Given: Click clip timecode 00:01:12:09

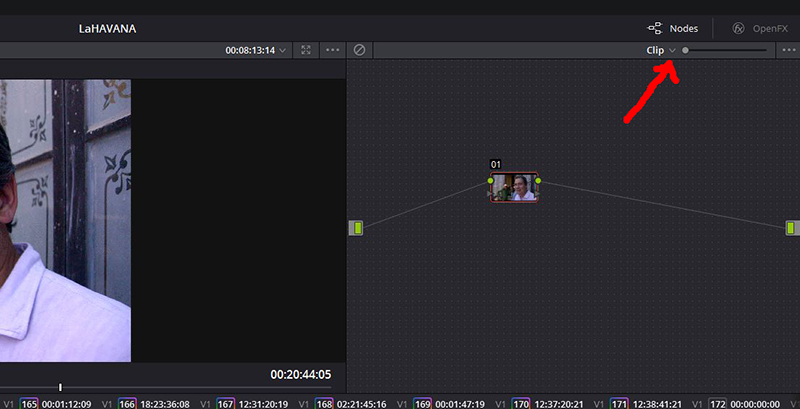Looking at the screenshot, I should pos(66,404).
